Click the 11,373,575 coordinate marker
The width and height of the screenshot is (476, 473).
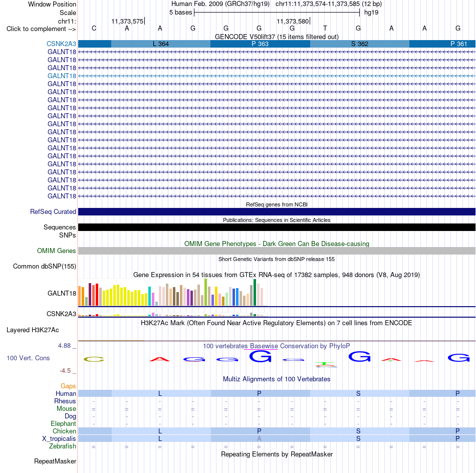(127, 21)
